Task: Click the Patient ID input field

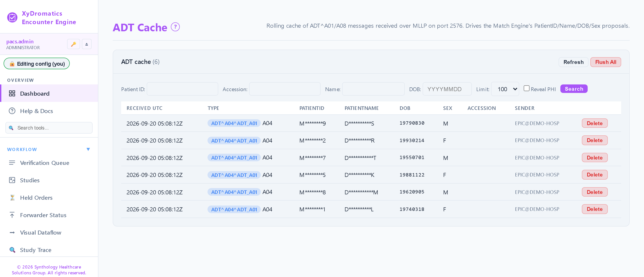Action: (x=182, y=89)
